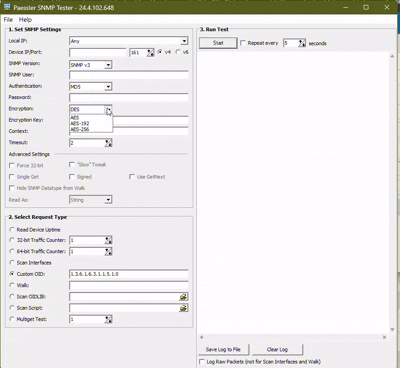Image resolution: width=400 pixels, height=368 pixels.
Task: Click the Custom OID value field
Action: click(x=129, y=274)
